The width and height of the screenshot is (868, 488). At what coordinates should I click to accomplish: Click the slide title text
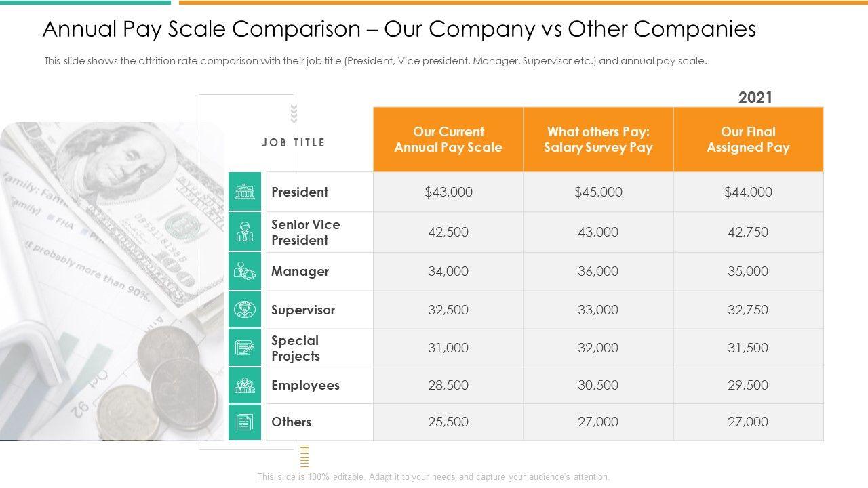pos(399,29)
